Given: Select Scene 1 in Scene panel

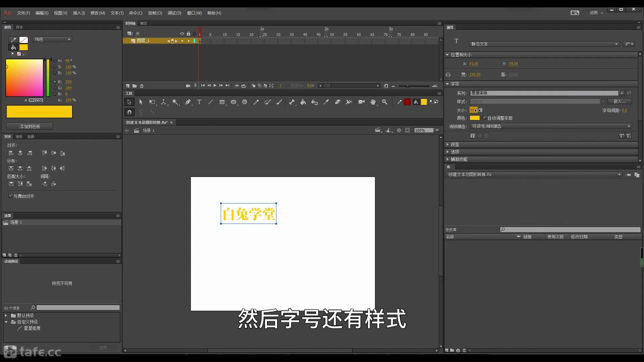Looking at the screenshot, I should click(x=61, y=222).
